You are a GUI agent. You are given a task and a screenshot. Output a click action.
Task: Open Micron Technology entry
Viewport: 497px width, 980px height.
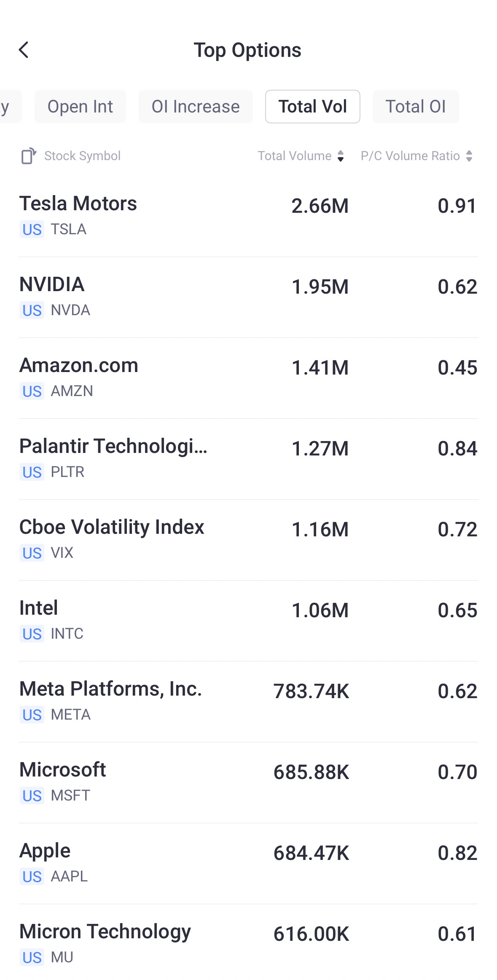point(248,944)
